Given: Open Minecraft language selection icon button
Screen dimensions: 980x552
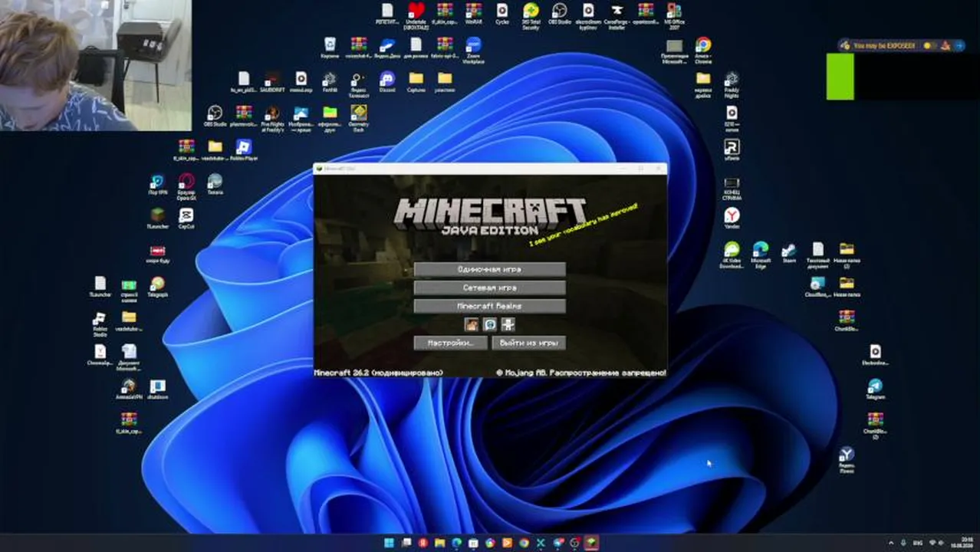Looking at the screenshot, I should point(490,324).
